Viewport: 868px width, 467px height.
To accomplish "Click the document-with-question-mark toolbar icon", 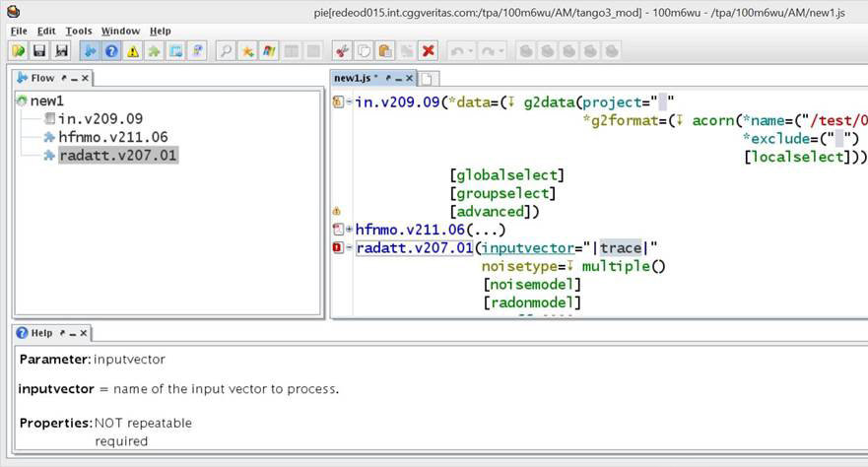I will pos(198,51).
